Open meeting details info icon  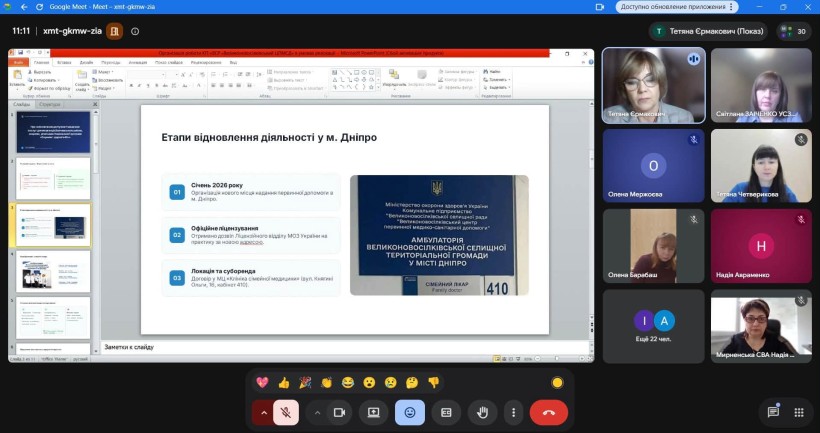point(135,31)
